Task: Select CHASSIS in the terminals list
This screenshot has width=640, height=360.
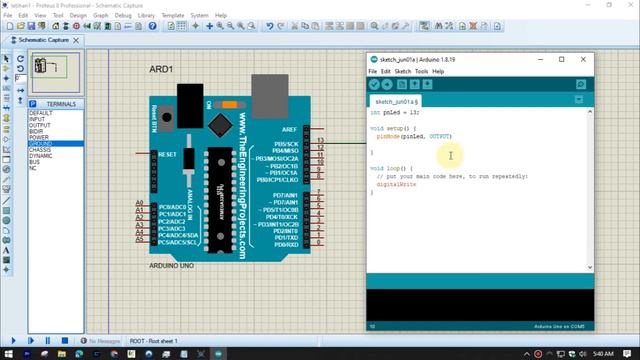Action: pos(56,150)
